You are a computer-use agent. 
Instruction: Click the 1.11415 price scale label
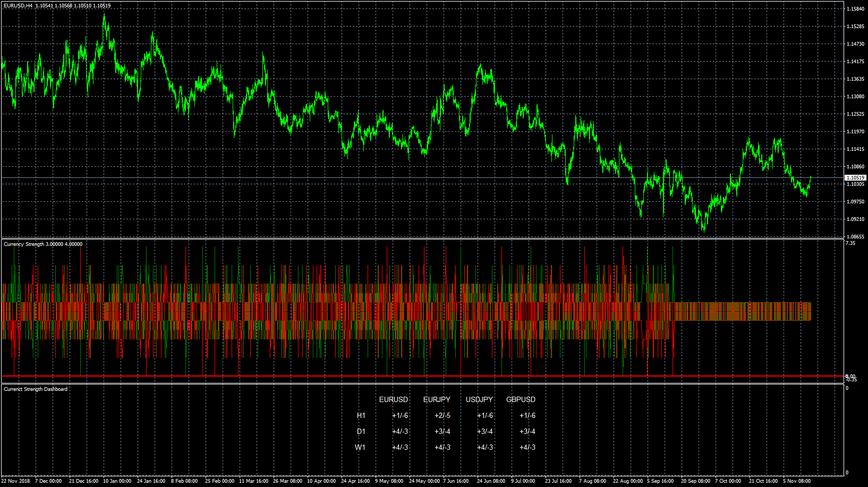pos(855,149)
